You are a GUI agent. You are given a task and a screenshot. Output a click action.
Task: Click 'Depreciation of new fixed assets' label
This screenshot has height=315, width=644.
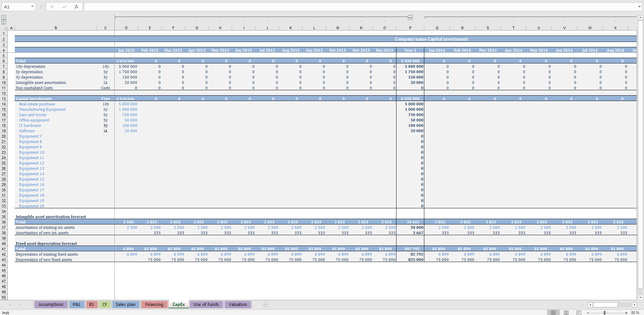[x=44, y=260]
